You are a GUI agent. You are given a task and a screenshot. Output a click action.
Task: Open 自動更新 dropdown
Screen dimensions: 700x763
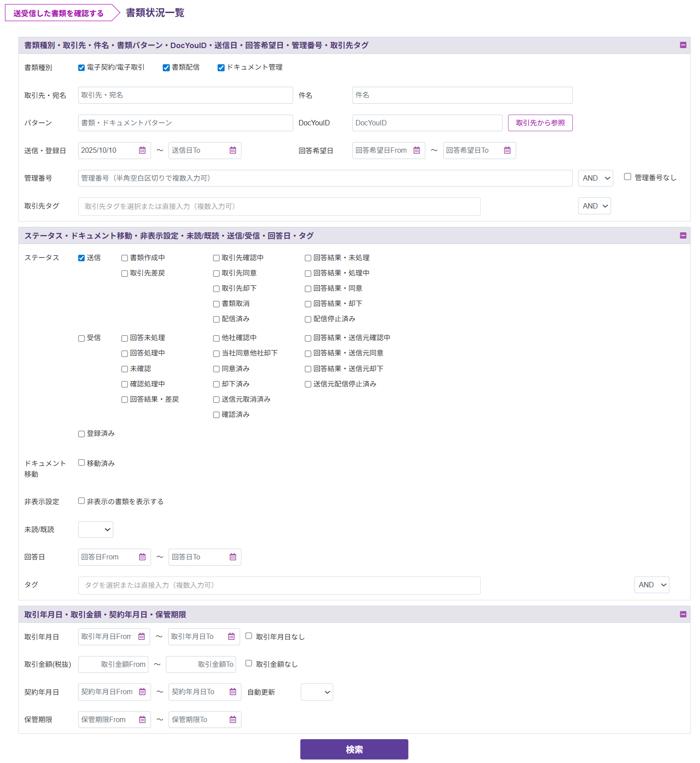(x=317, y=692)
